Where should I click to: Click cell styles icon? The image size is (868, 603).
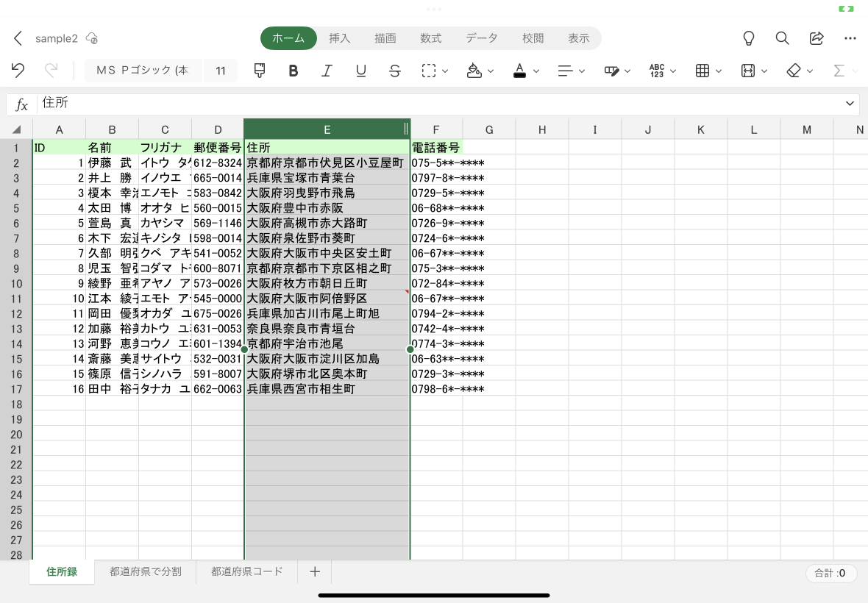pyautogui.click(x=611, y=71)
